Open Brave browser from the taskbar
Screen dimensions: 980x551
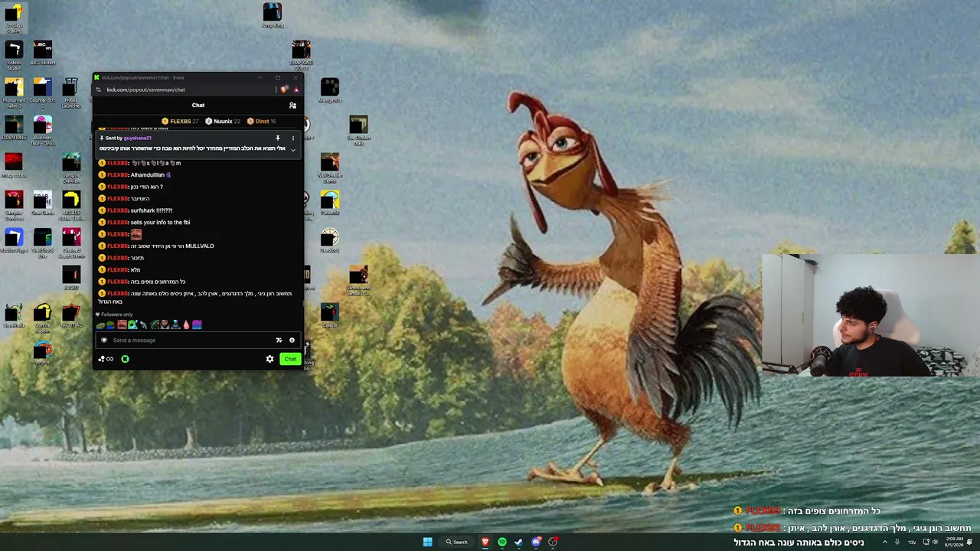click(x=485, y=542)
